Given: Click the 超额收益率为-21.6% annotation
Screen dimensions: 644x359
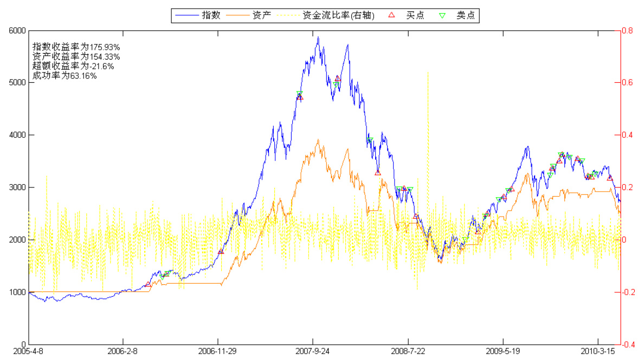Looking at the screenshot, I should (73, 66).
